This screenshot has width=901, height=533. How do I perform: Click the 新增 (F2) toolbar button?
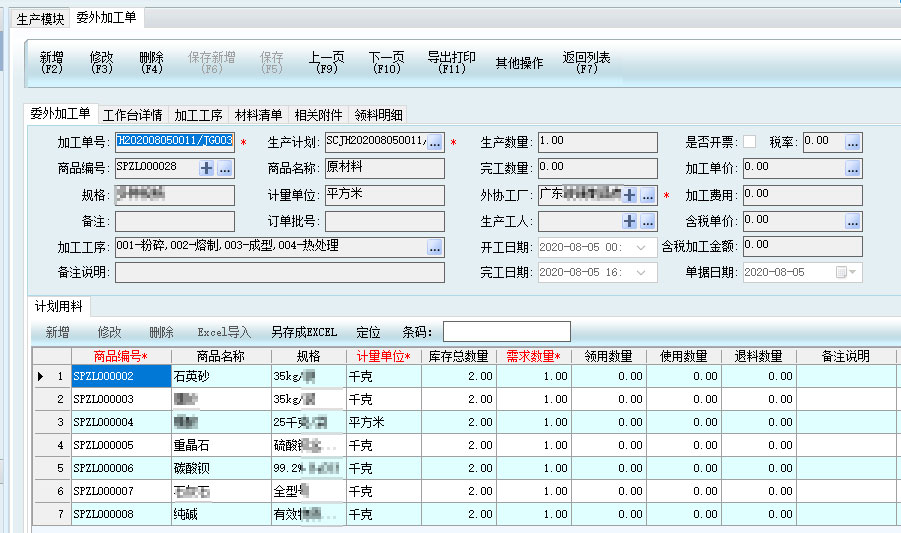[x=52, y=62]
